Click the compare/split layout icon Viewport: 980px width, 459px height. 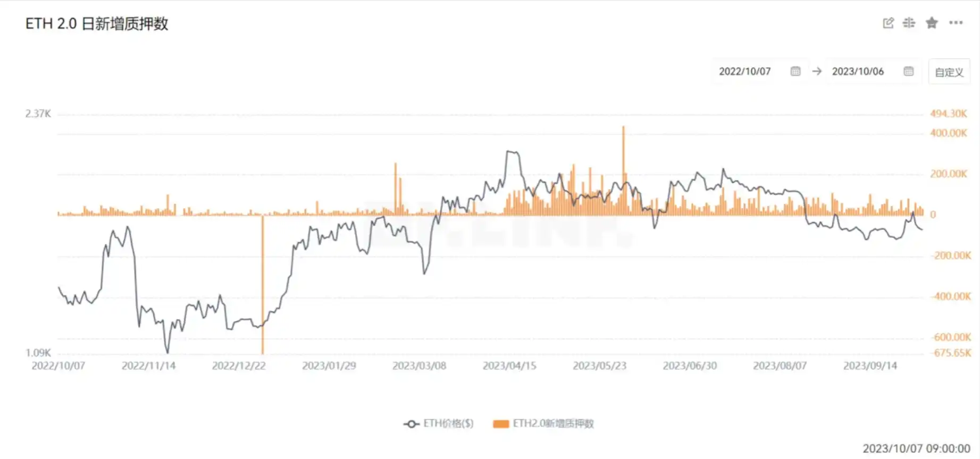909,23
